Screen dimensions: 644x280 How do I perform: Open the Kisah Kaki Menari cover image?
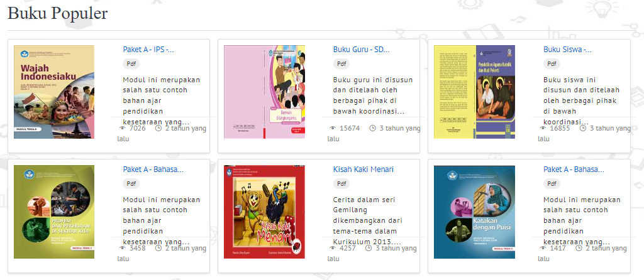265,212
